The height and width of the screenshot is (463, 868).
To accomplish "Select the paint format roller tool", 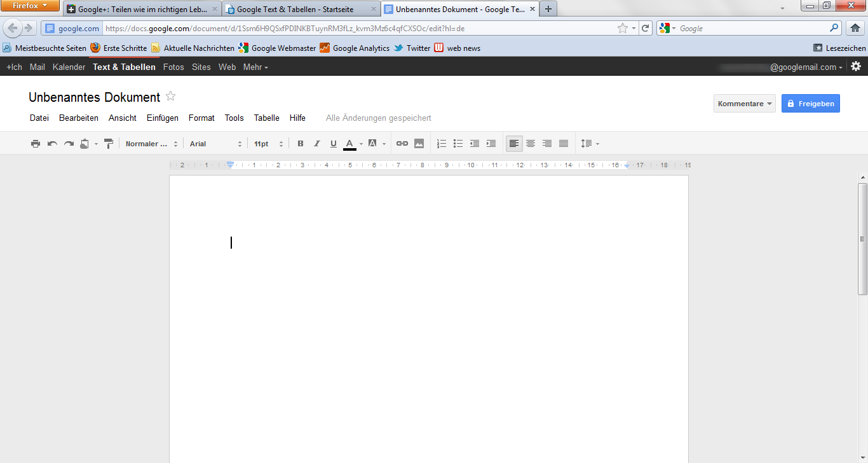I will click(x=109, y=144).
